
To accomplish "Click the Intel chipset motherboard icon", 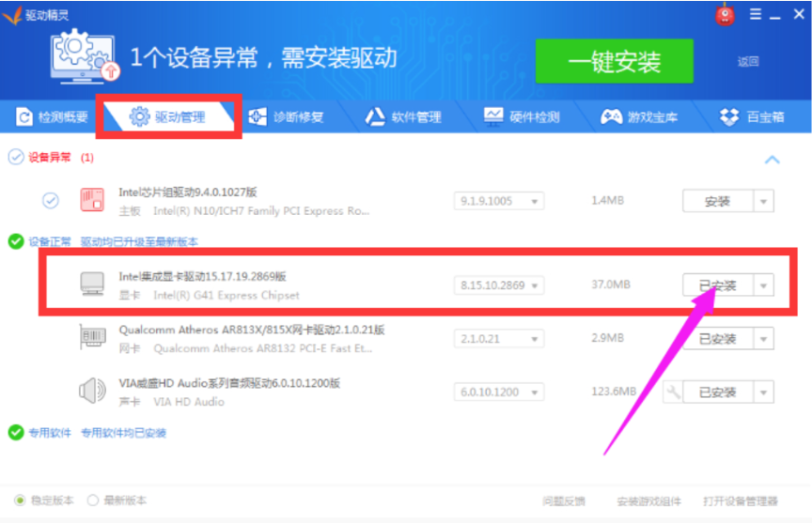I will (x=92, y=201).
